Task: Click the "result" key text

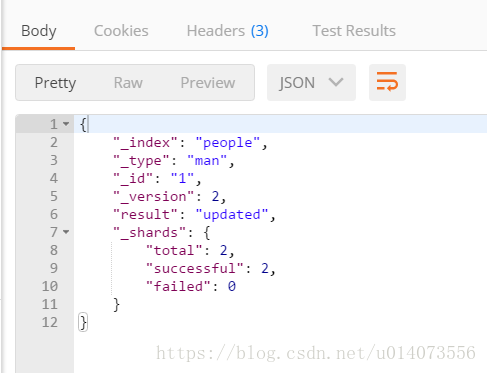Action: coord(145,215)
